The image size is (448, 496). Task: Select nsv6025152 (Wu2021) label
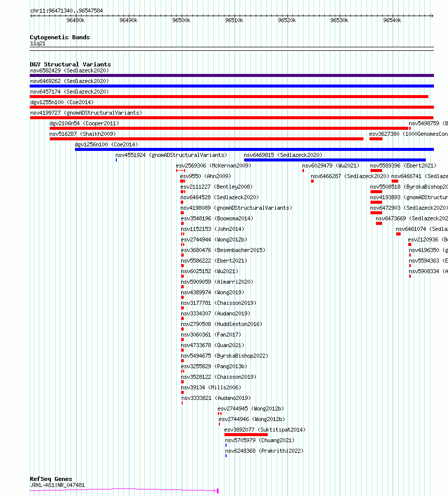209,272
